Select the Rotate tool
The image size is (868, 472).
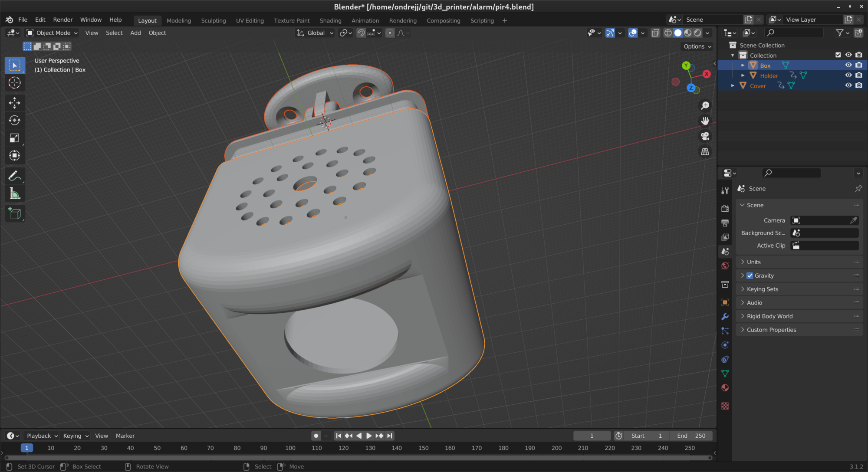coord(15,120)
